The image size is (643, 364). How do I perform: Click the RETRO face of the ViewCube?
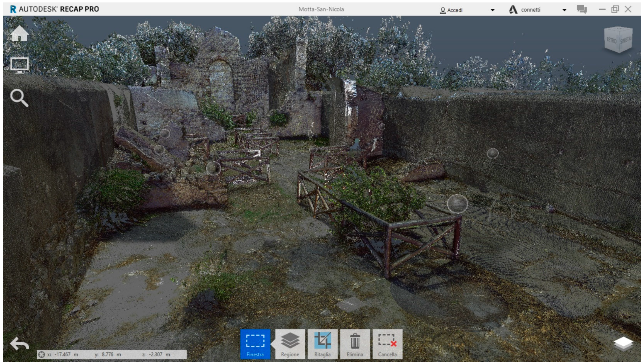[x=611, y=40]
